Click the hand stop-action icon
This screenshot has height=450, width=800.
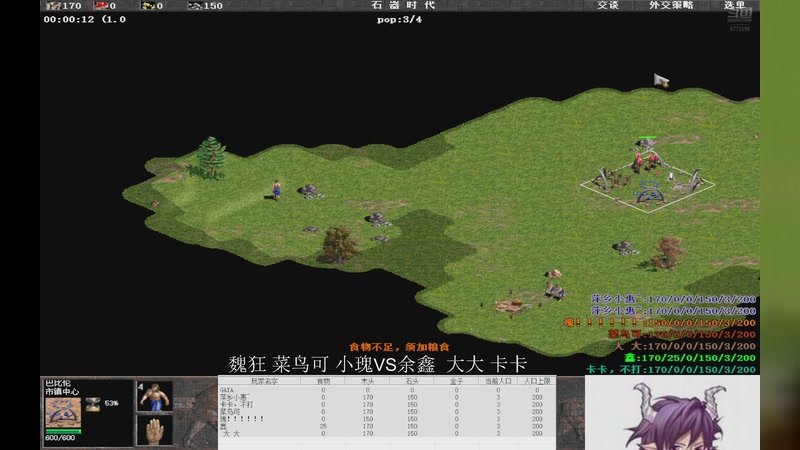click(155, 430)
